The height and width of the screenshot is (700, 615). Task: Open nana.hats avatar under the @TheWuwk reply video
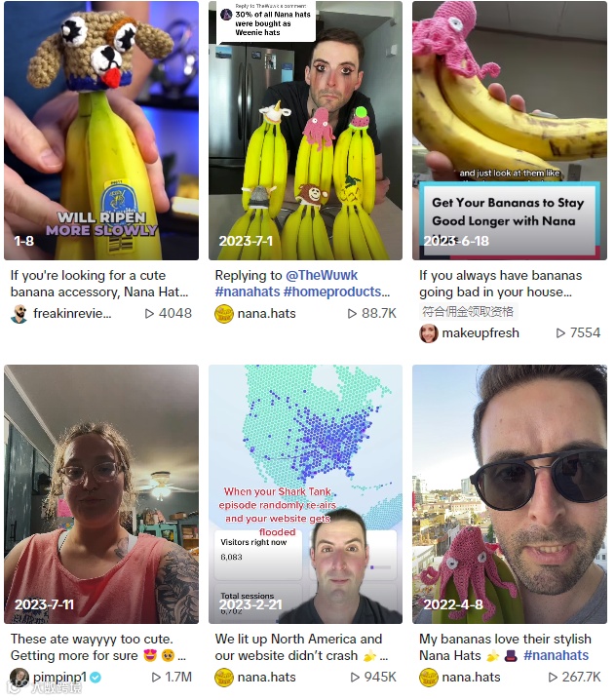tap(224, 314)
